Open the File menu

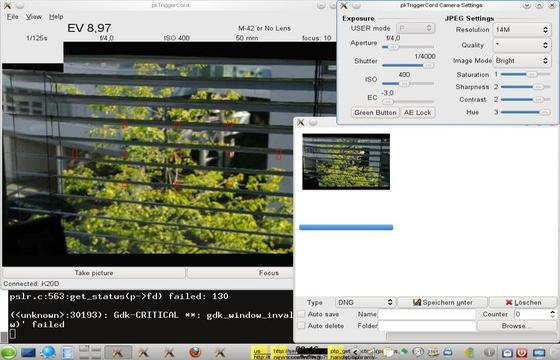click(12, 16)
